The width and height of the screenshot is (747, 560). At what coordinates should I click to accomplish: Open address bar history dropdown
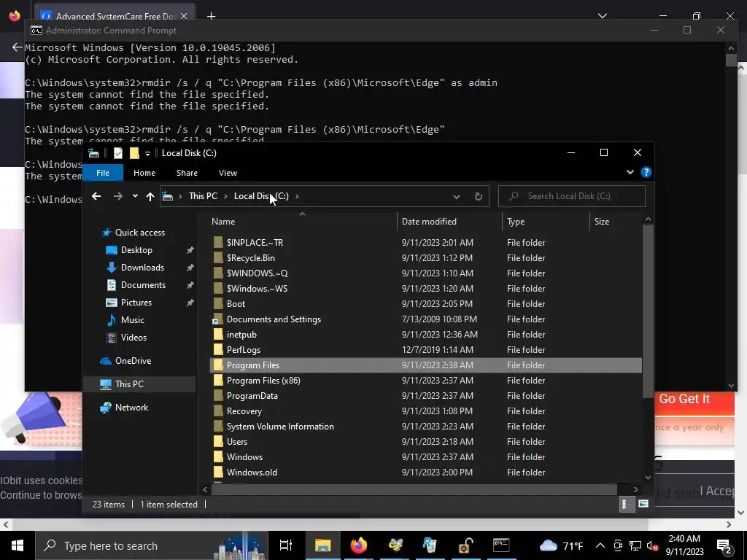pos(457,197)
